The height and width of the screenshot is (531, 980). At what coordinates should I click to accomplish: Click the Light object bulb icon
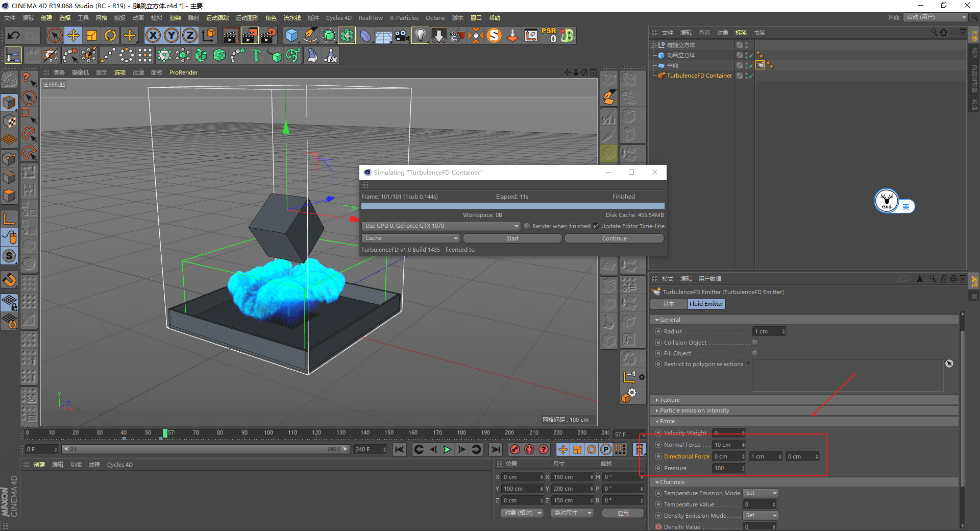pyautogui.click(x=420, y=35)
